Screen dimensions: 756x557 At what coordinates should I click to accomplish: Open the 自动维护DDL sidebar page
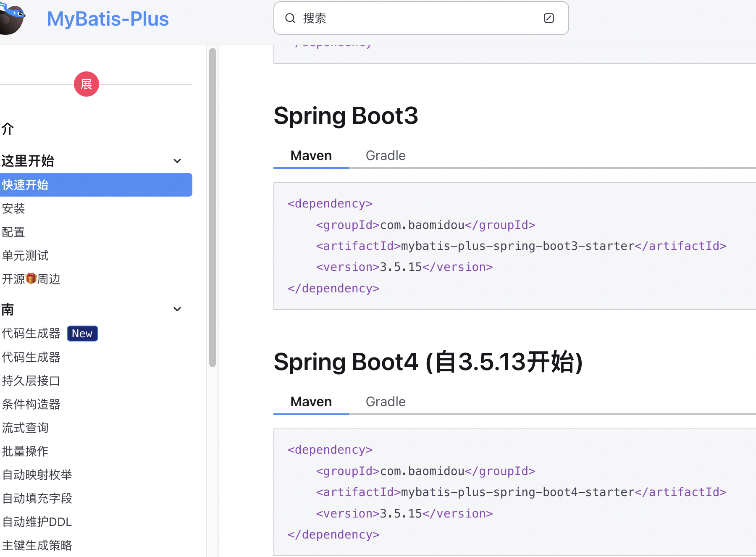(x=37, y=522)
